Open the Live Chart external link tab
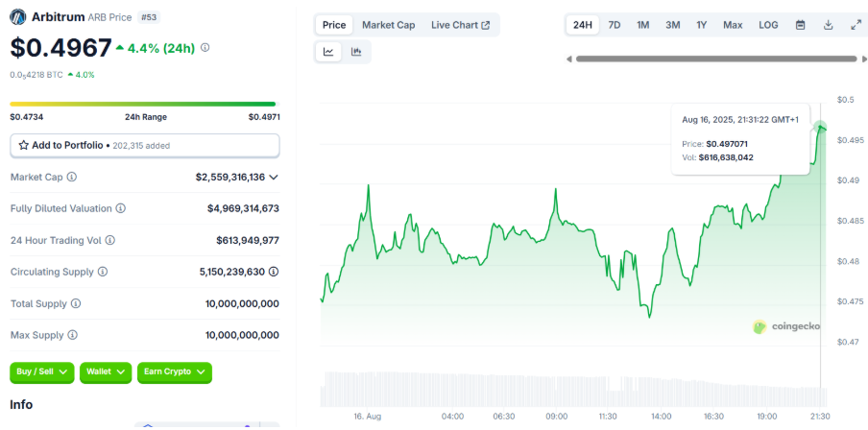 tap(461, 25)
